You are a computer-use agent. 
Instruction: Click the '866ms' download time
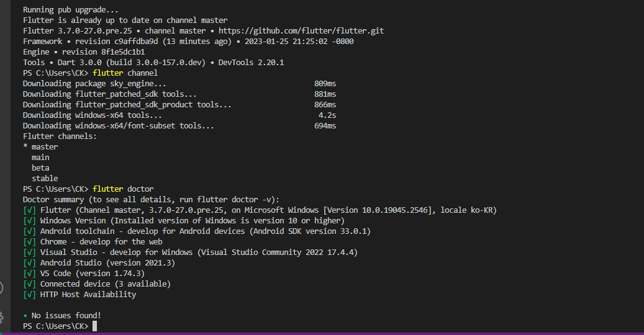325,105
